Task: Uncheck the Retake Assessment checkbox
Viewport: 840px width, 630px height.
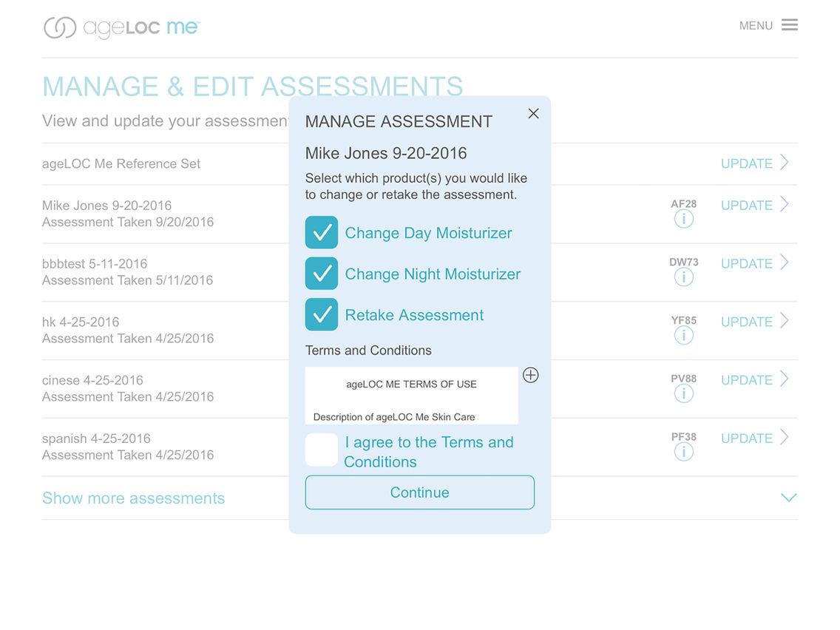Action: [322, 314]
